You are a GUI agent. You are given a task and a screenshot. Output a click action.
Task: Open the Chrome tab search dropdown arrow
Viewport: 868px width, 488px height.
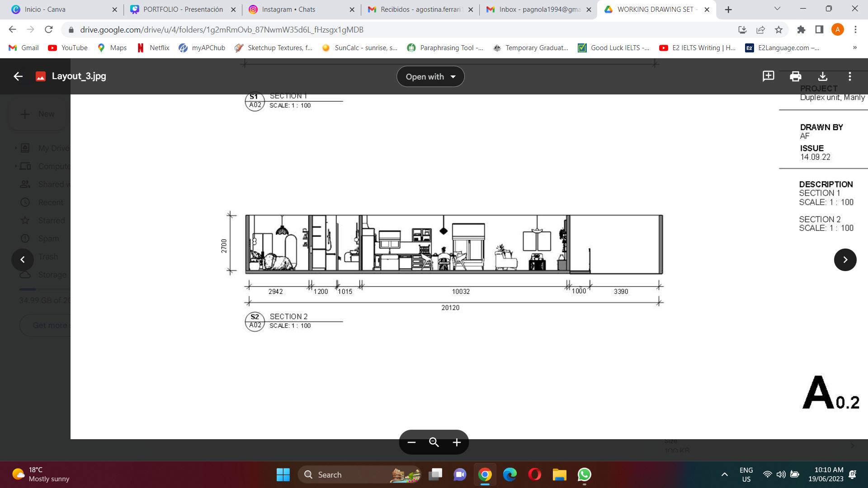coord(777,9)
